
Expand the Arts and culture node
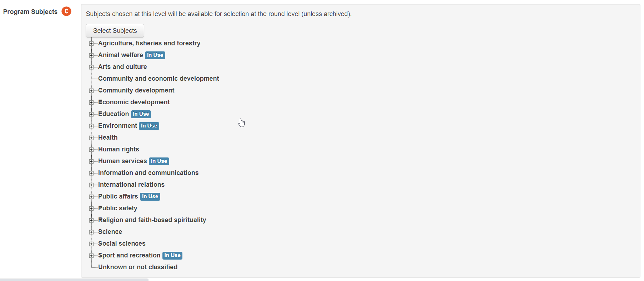tap(91, 67)
